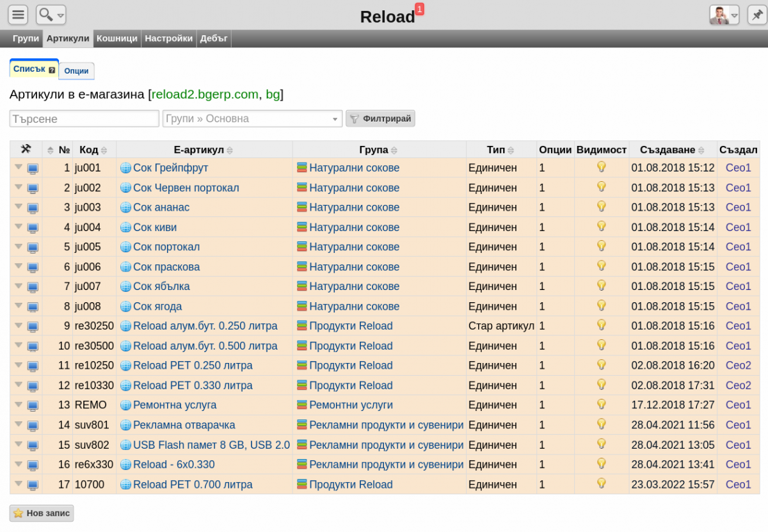768x532 pixels.
Task: Open the Продукти Reload group for re30500
Action: click(351, 346)
